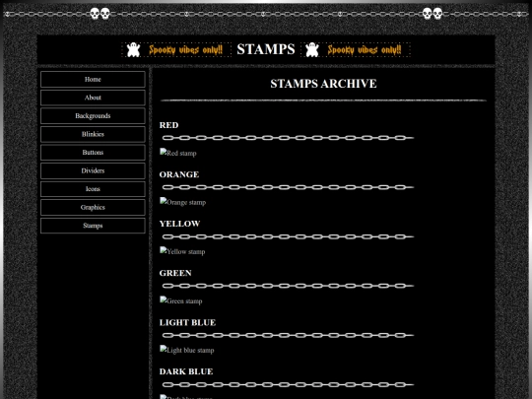The width and height of the screenshot is (532, 399).
Task: Click the broken Orange stamp image
Action: coord(183,202)
